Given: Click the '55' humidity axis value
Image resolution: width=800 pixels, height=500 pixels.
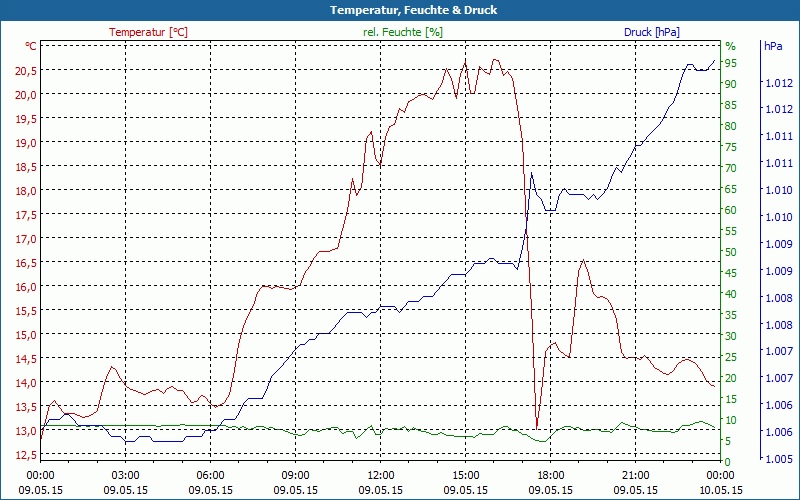Looking at the screenshot, I should coord(731,231).
